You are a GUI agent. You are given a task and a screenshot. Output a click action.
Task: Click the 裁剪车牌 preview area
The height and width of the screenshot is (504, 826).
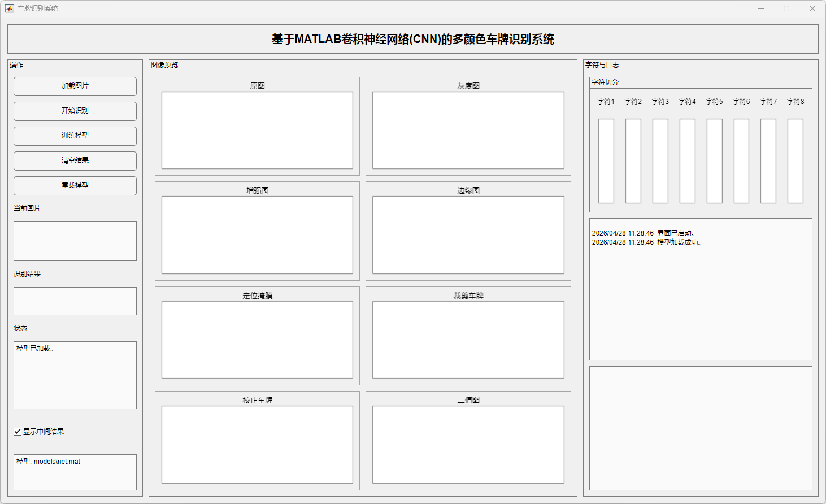[468, 340]
